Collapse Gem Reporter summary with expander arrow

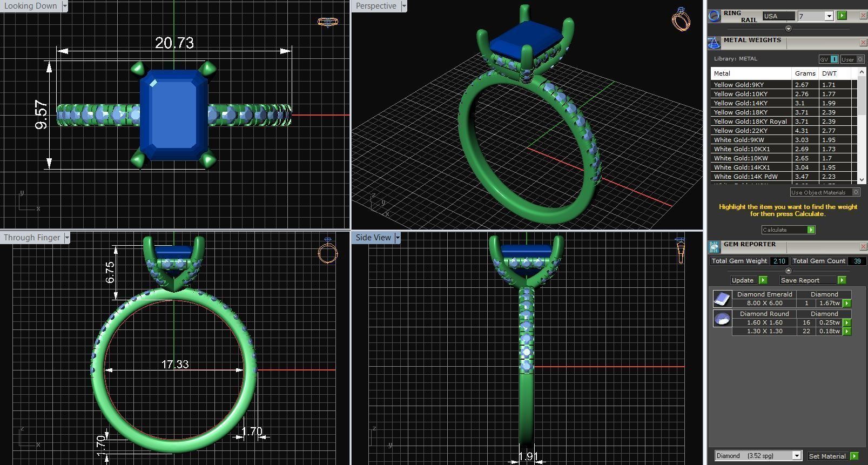click(x=788, y=271)
